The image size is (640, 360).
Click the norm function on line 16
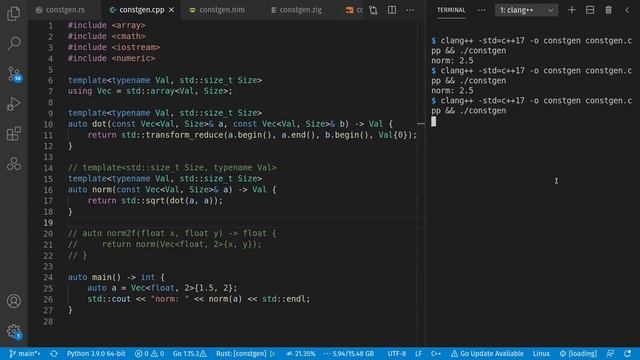[x=102, y=189]
